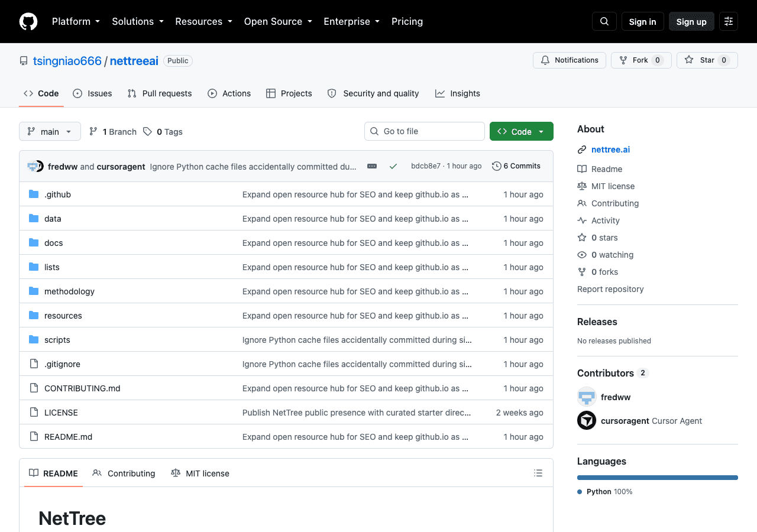Open commit hash bdcb8e7
Screen dimensions: 757x532
(x=426, y=166)
